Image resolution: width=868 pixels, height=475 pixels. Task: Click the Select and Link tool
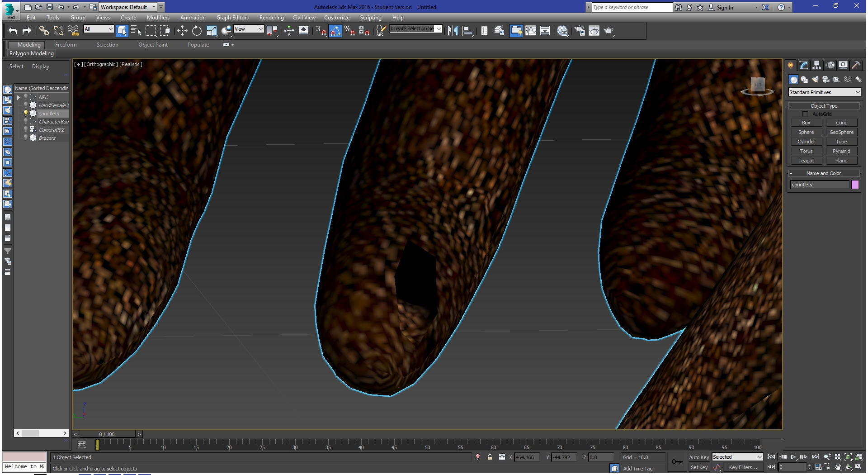[44, 31]
